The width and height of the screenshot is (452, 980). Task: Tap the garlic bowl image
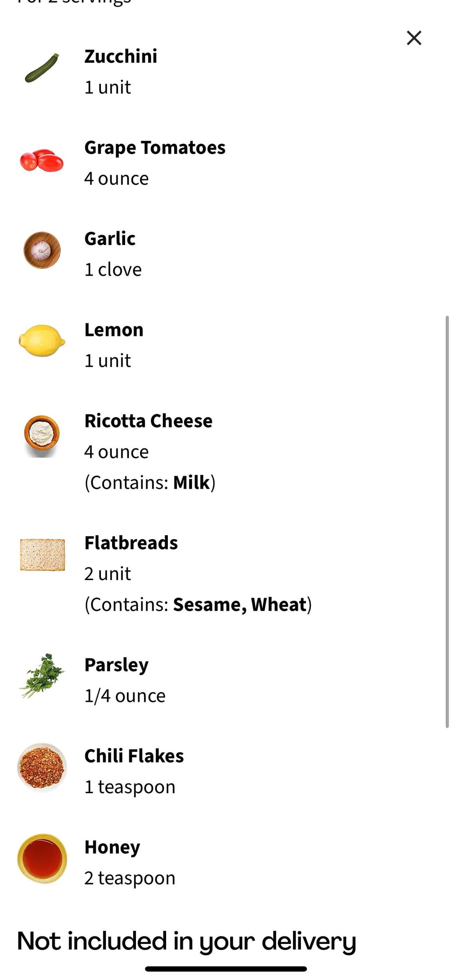(42, 250)
